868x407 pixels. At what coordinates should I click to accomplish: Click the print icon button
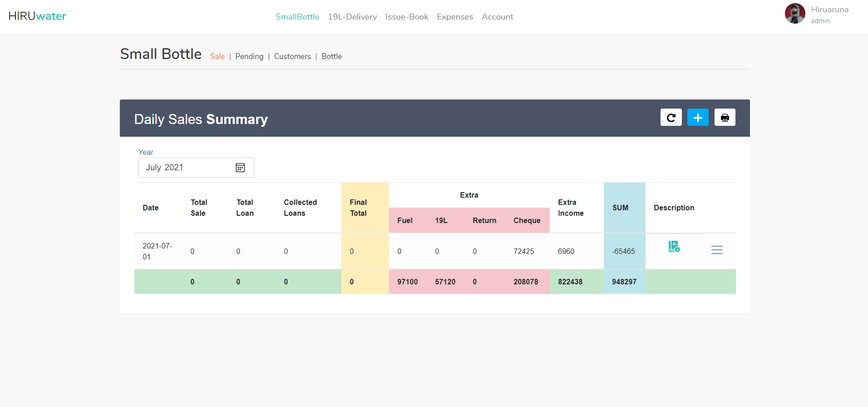click(x=725, y=117)
